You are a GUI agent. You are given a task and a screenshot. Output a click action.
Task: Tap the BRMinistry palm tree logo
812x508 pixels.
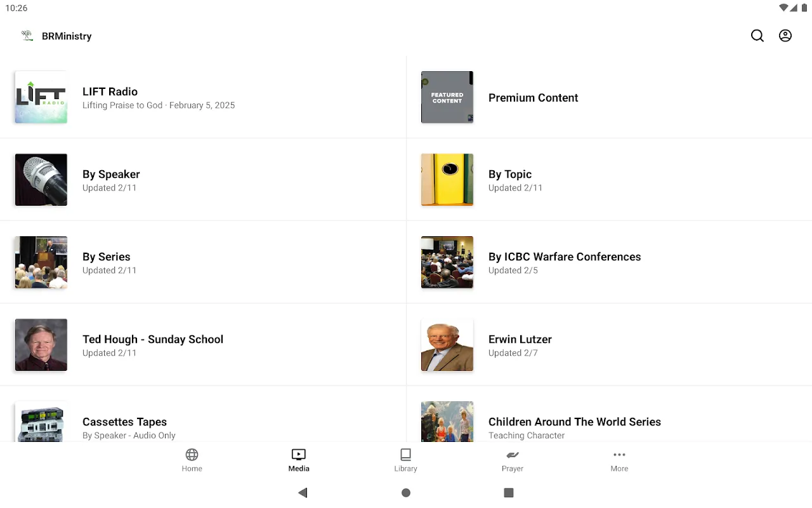[x=27, y=36]
